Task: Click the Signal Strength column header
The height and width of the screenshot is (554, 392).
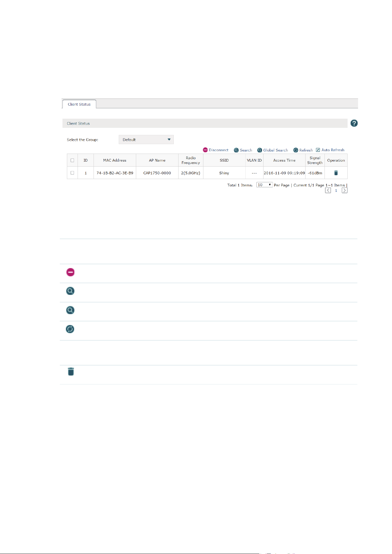Action: [315, 160]
